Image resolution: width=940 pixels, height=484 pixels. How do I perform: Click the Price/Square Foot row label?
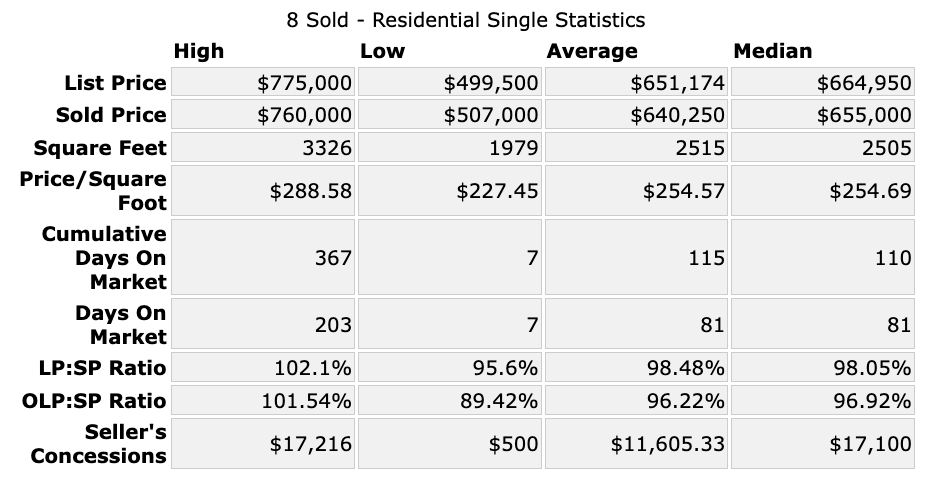91,190
